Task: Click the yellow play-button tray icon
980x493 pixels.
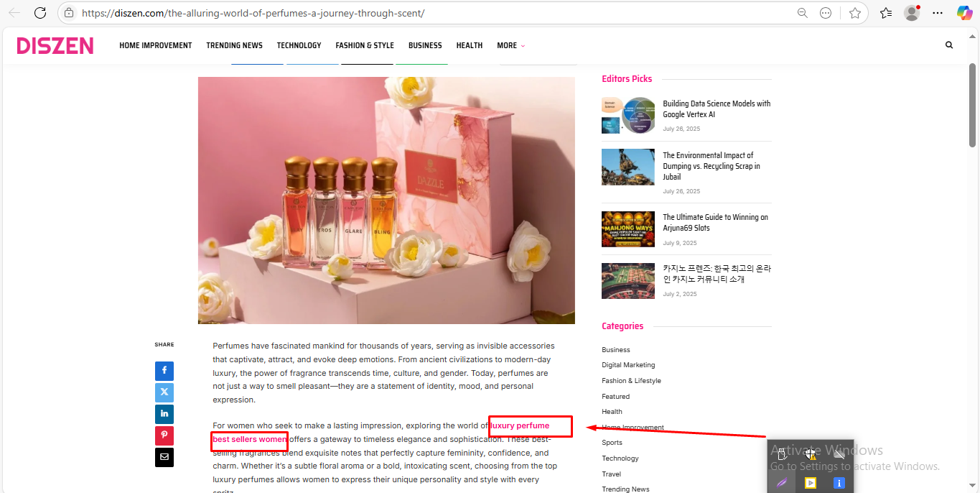Action: click(x=811, y=483)
